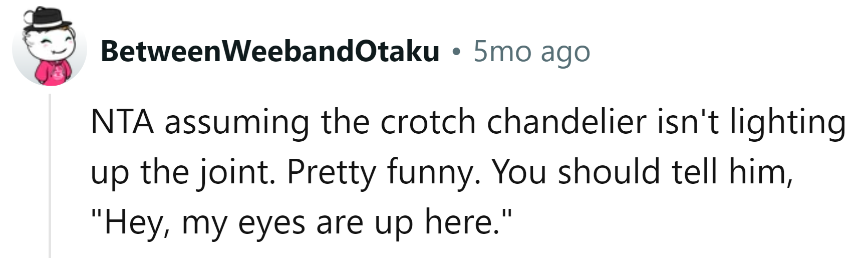
Task: Click the word "chandelier" in the comment
Action: point(566,122)
